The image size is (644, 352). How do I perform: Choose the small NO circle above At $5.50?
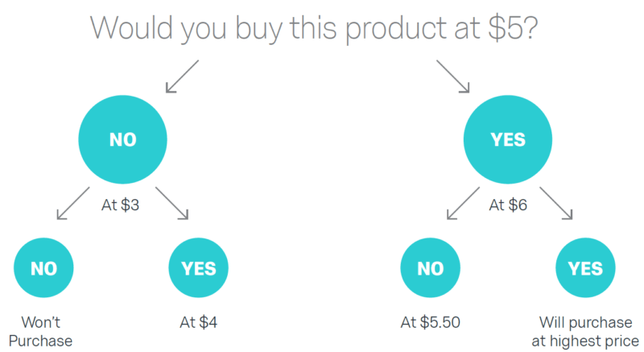(x=430, y=269)
